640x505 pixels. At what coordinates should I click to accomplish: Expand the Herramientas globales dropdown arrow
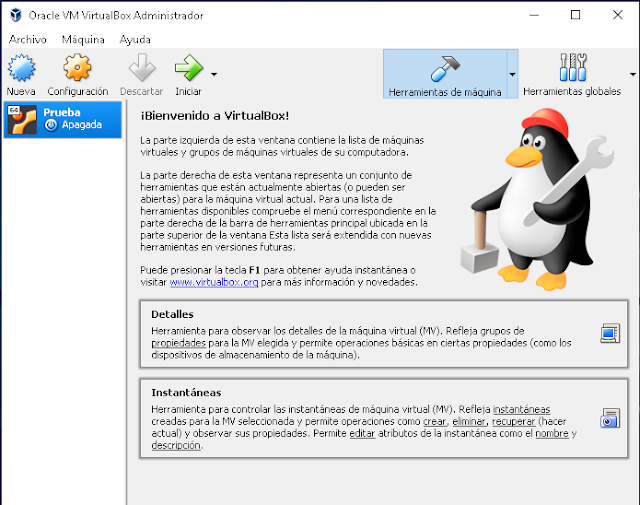click(x=633, y=74)
